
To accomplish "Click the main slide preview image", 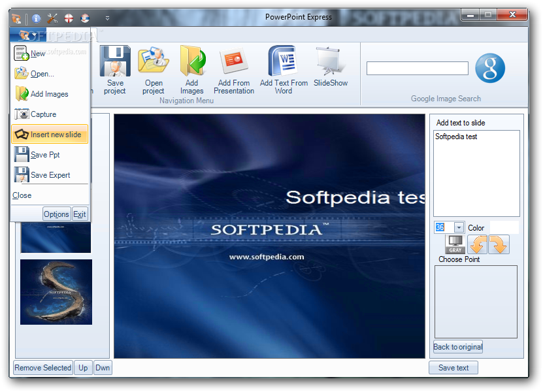I will pyautogui.click(x=269, y=236).
